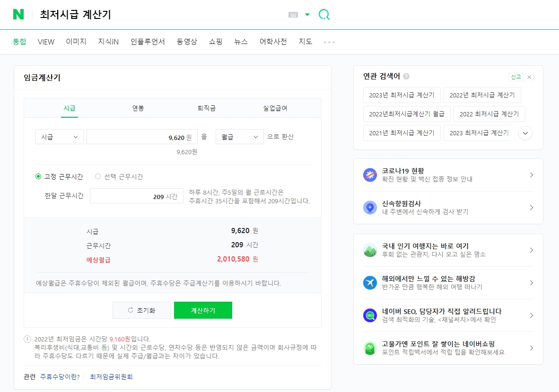Viewport: 559px width, 392px height.
Task: Select the 선택 근무시간 radio button
Action: coord(98,176)
